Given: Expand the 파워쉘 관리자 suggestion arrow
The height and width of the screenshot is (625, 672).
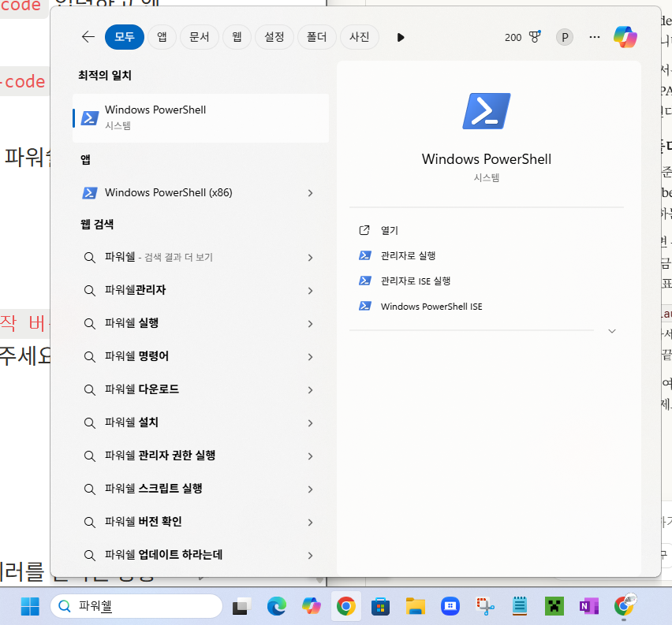Looking at the screenshot, I should point(310,291).
